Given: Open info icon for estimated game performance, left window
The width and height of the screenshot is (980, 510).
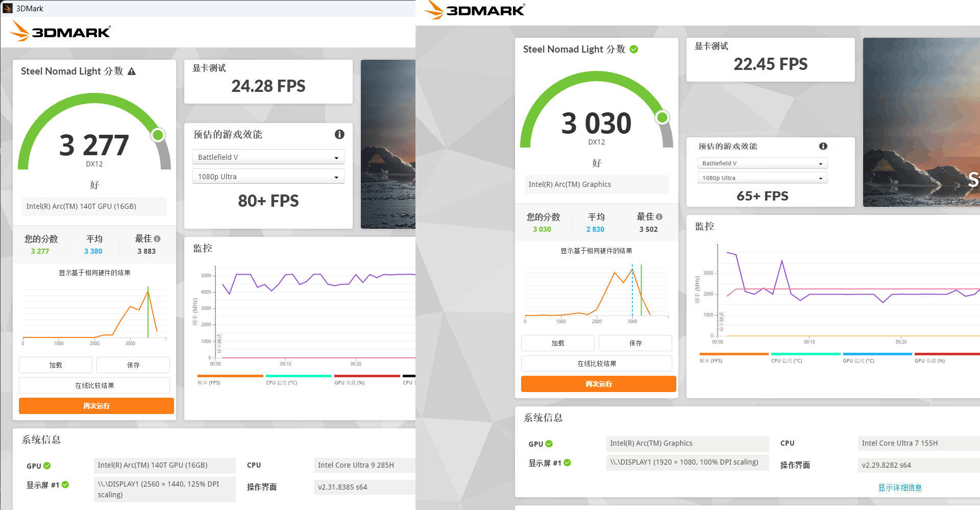Looking at the screenshot, I should coord(339,134).
